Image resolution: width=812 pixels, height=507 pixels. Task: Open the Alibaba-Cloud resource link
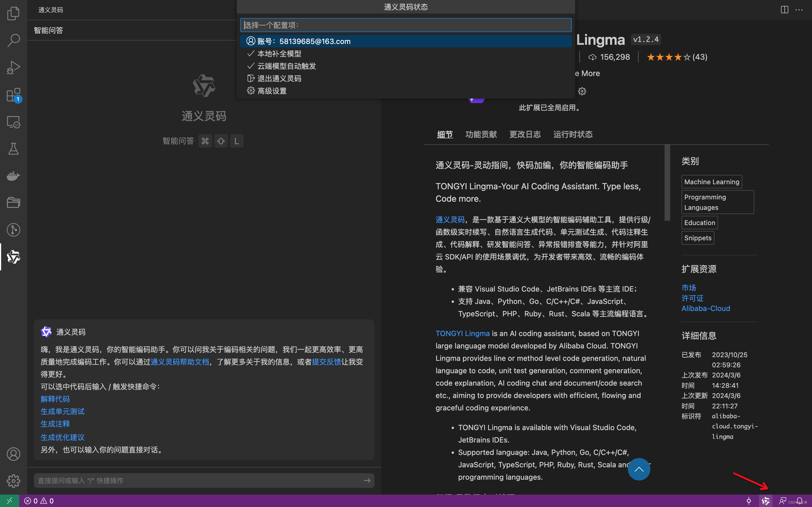(x=705, y=308)
